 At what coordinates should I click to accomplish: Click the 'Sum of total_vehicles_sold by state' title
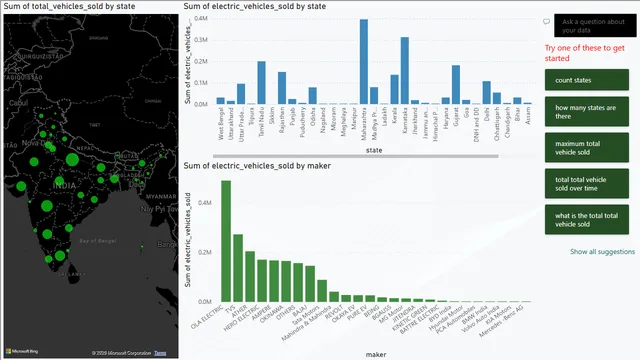[x=69, y=6]
